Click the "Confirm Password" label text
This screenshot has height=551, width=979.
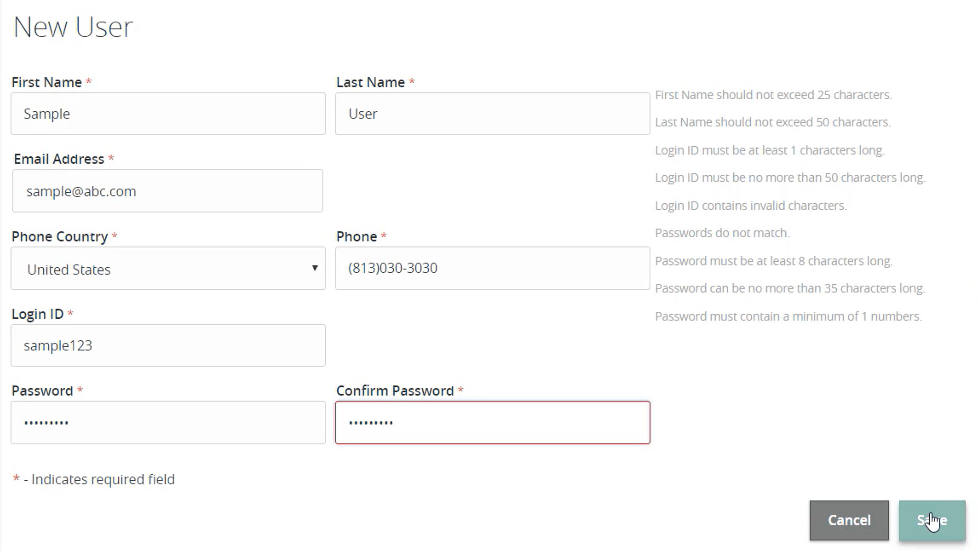394,391
